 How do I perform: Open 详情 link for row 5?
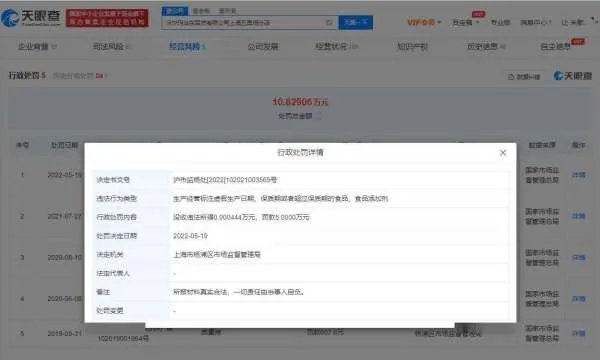[x=579, y=333]
